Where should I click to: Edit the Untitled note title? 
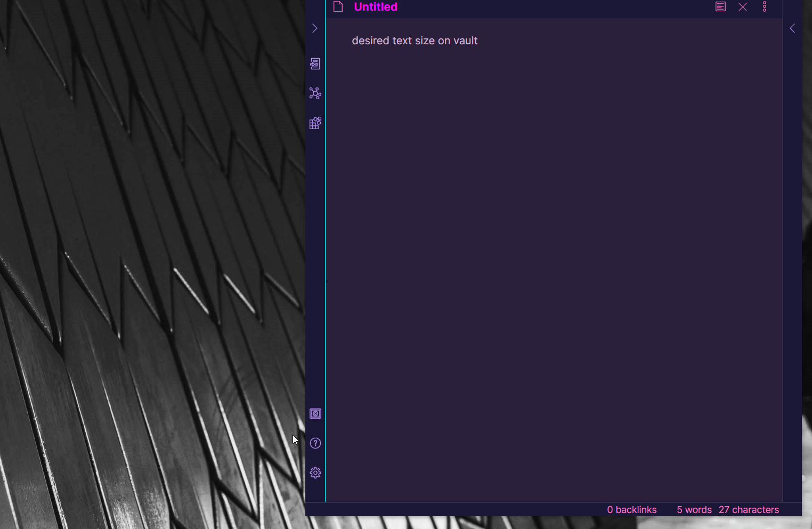(376, 7)
